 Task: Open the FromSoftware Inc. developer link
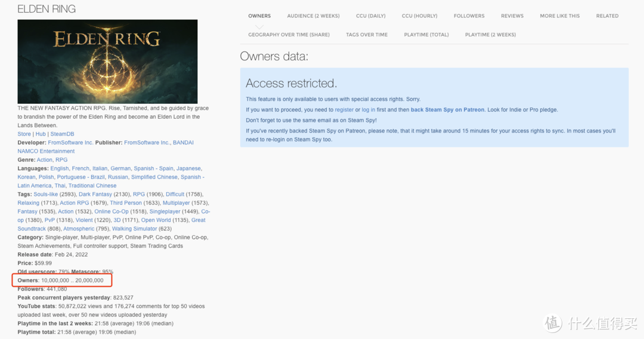pos(70,143)
